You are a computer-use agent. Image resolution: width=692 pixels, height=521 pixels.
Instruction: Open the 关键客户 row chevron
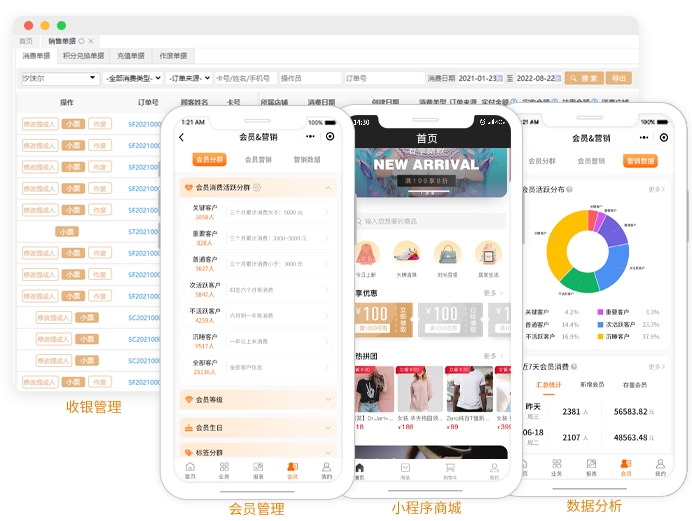(x=327, y=212)
